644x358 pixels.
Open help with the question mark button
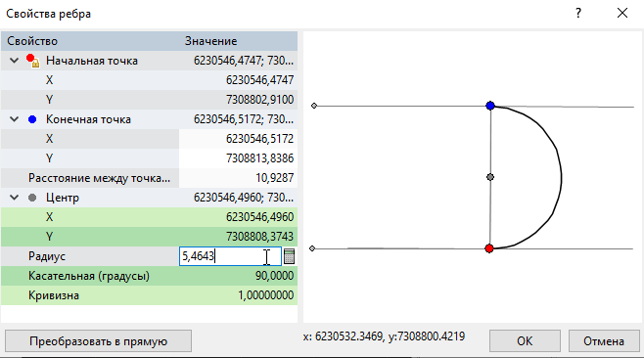[x=578, y=13]
